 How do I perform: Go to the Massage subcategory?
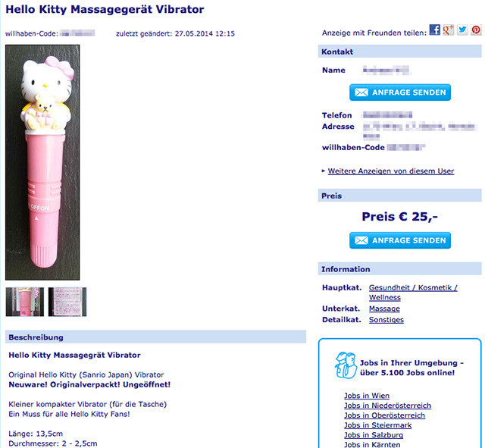[x=384, y=309]
